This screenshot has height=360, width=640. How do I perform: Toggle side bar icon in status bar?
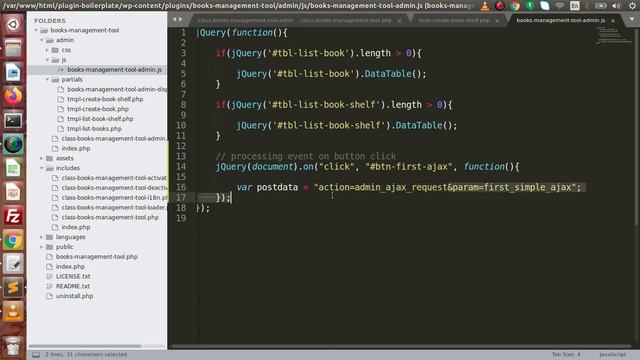point(36,355)
